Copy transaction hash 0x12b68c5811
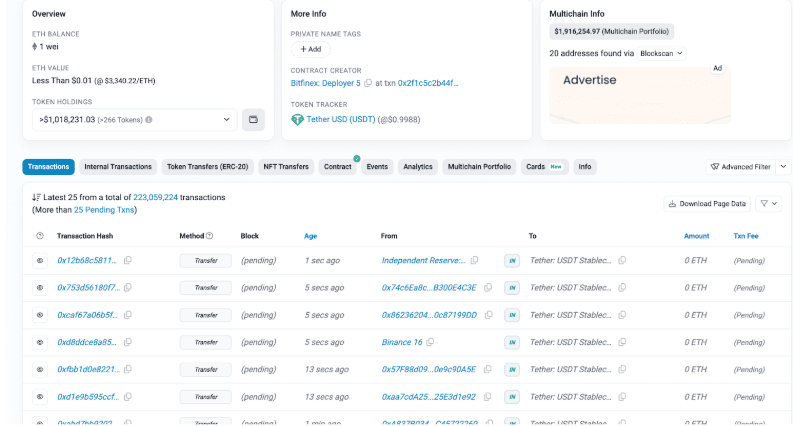Image resolution: width=793 pixels, height=426 pixels. tap(128, 260)
